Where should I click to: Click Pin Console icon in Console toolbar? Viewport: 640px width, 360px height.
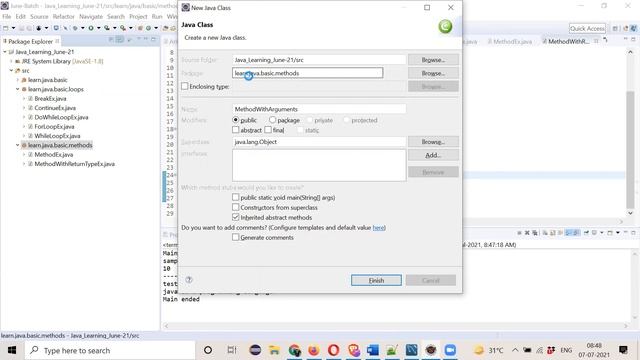pyautogui.click(x=586, y=233)
